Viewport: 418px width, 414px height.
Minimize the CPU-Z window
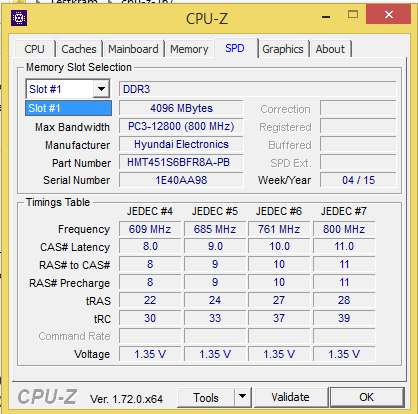tap(326, 16)
